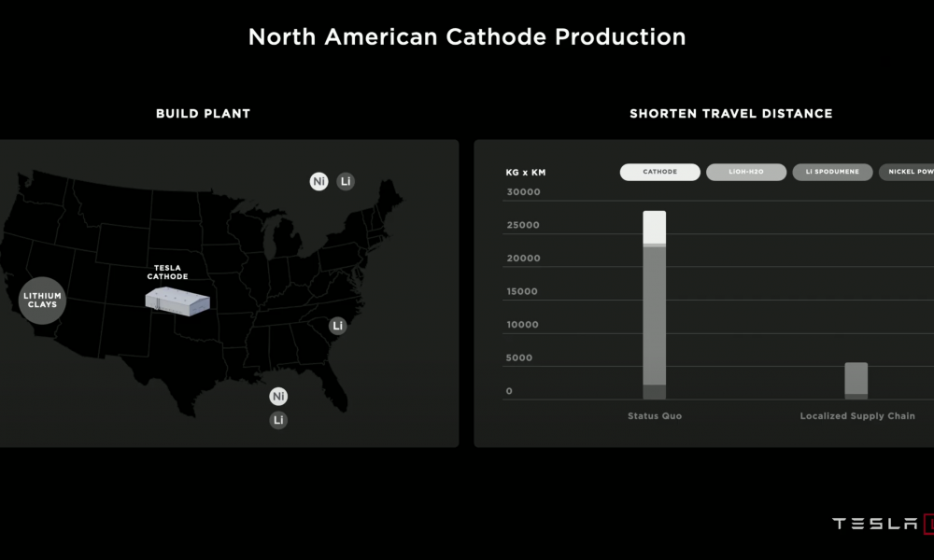
Task: Click the Status Quo bar label
Action: click(x=655, y=416)
